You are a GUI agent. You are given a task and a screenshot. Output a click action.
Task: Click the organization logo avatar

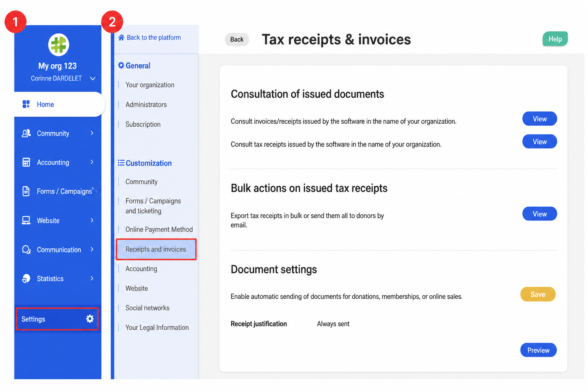(x=59, y=44)
